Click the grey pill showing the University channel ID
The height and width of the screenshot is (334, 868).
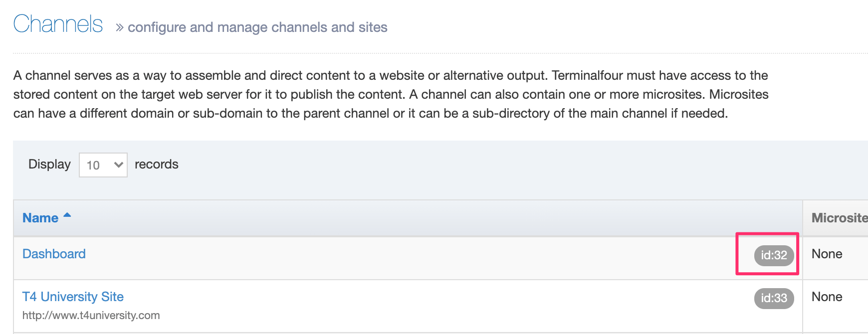pyautogui.click(x=773, y=298)
